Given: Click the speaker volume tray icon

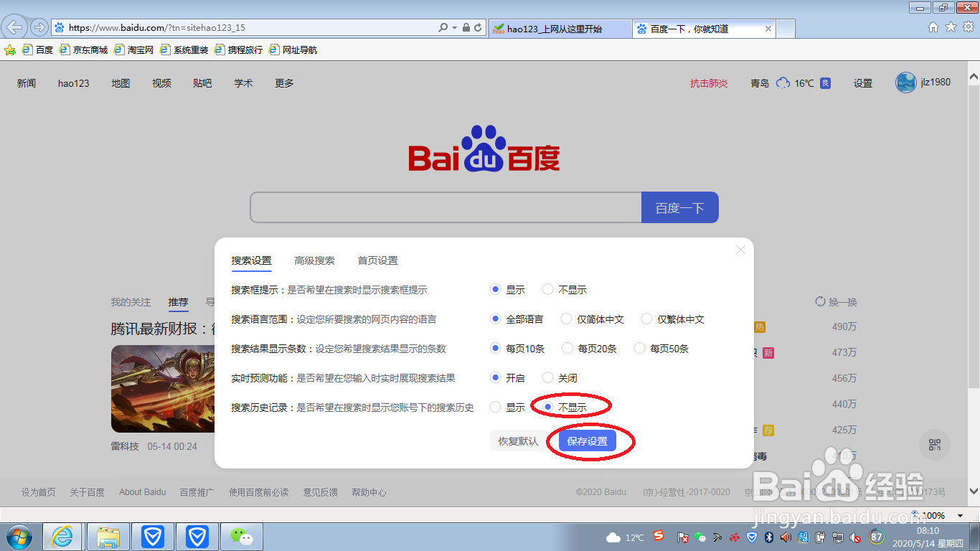Looking at the screenshot, I should 786,537.
